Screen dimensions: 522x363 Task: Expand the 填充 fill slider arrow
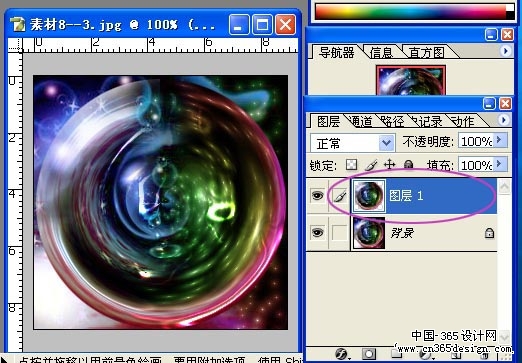500,164
